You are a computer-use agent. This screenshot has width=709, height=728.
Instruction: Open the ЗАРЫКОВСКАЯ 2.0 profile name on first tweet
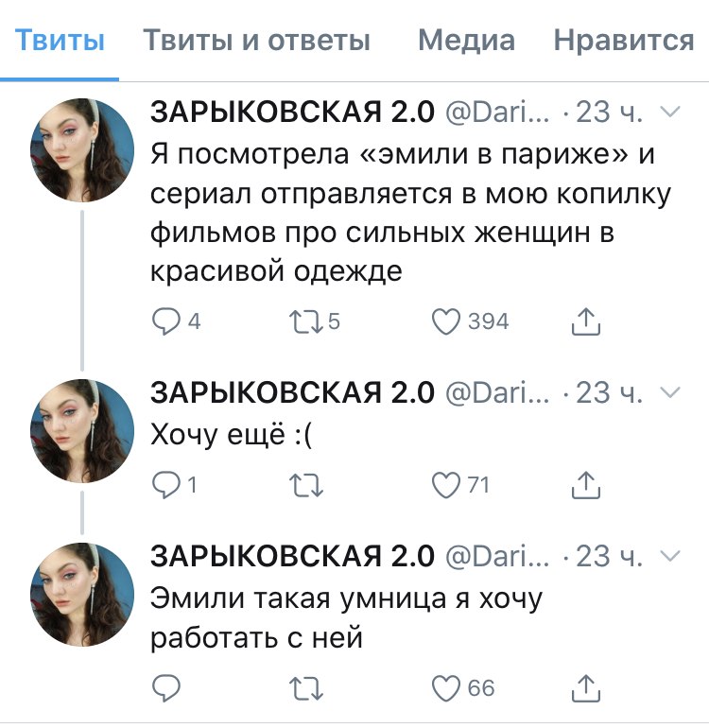click(x=292, y=113)
